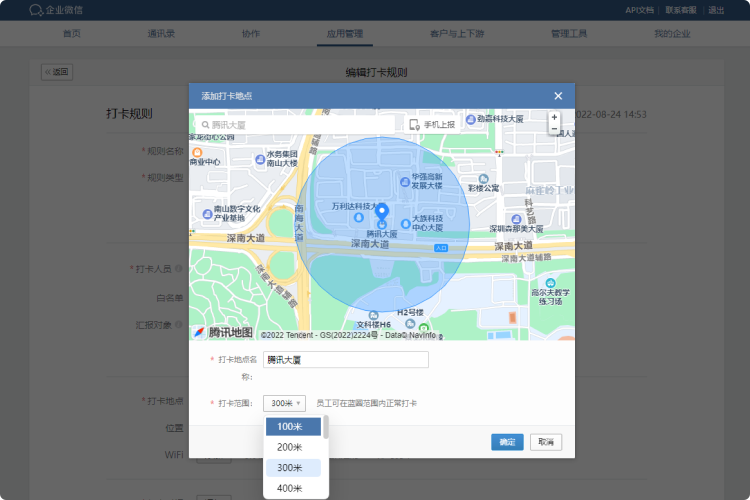Click the 联系客服 link in the header
Viewport: 750px width, 500px height.
tap(681, 10)
